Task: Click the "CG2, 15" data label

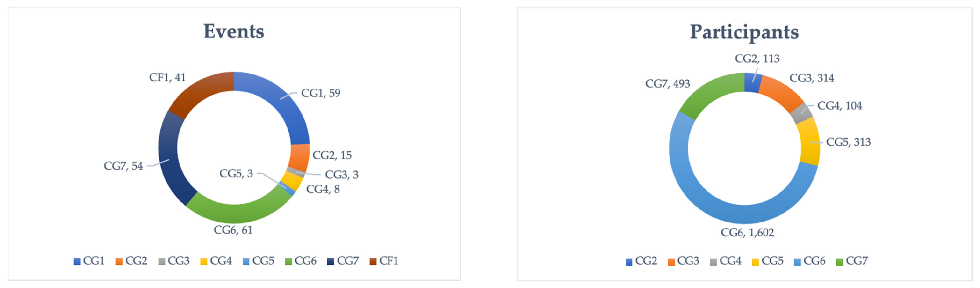Action: click(332, 155)
